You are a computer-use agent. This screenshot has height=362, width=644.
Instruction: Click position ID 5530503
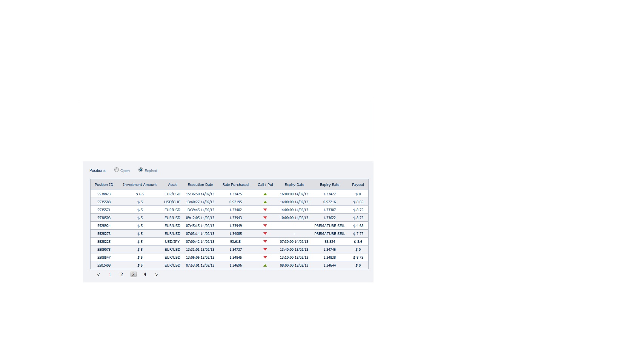click(x=104, y=218)
